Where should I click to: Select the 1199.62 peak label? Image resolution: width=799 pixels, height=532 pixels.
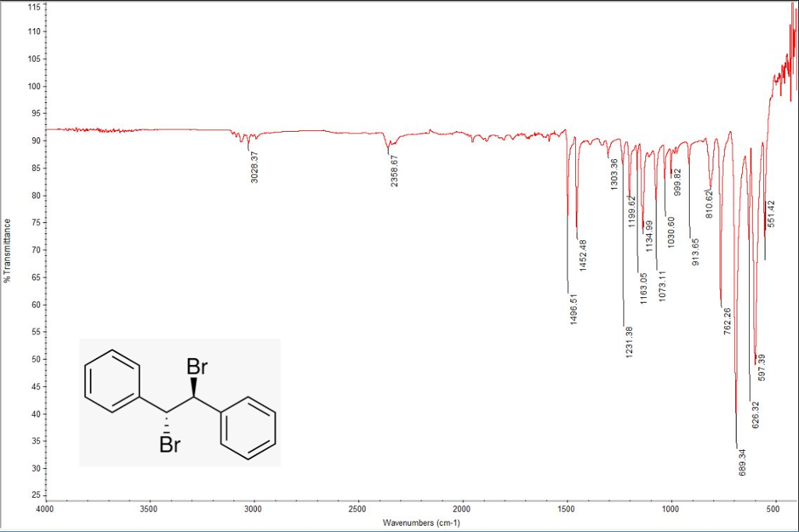[x=634, y=212]
